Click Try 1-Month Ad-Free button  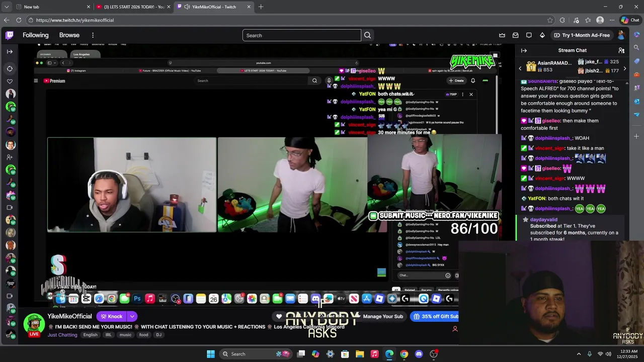582,35
